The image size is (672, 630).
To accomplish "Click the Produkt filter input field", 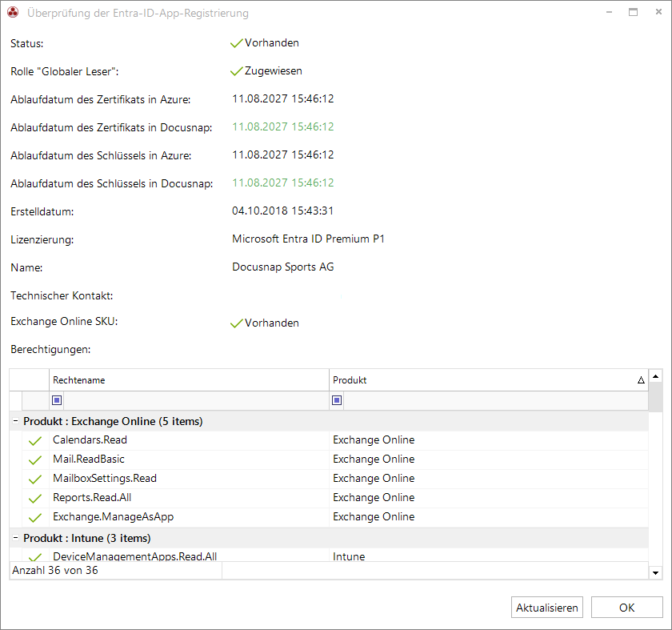I will tap(495, 400).
